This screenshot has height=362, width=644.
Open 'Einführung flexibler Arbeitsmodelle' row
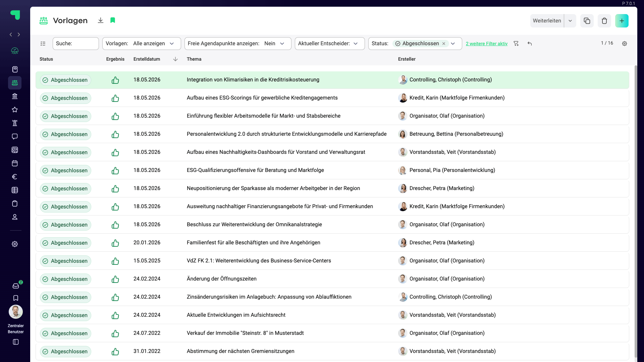pyautogui.click(x=332, y=116)
